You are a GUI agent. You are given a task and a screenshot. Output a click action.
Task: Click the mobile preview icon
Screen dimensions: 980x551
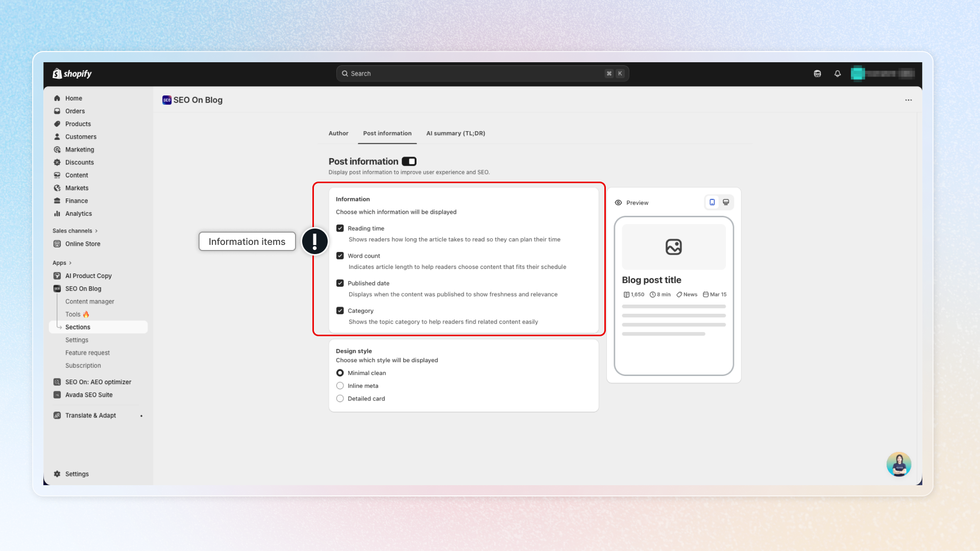point(712,203)
